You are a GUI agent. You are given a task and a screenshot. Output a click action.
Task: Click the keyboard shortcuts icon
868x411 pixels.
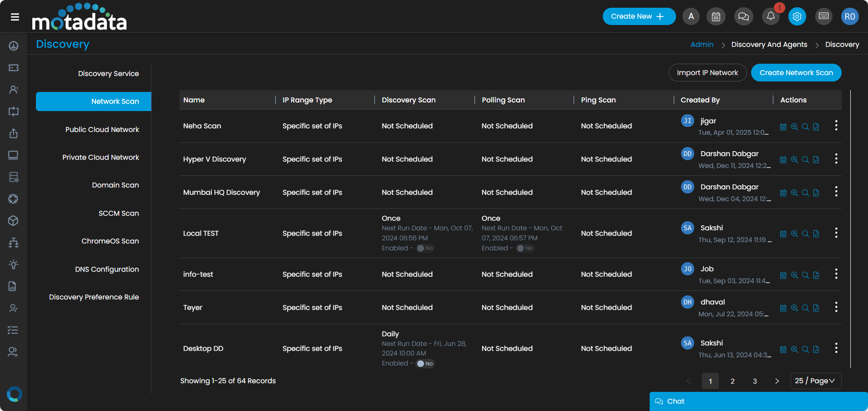tap(823, 16)
